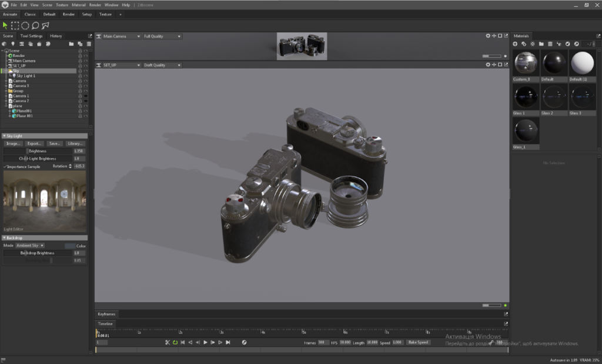Delete material using the trash icon
602x364 pixels.
click(x=550, y=43)
